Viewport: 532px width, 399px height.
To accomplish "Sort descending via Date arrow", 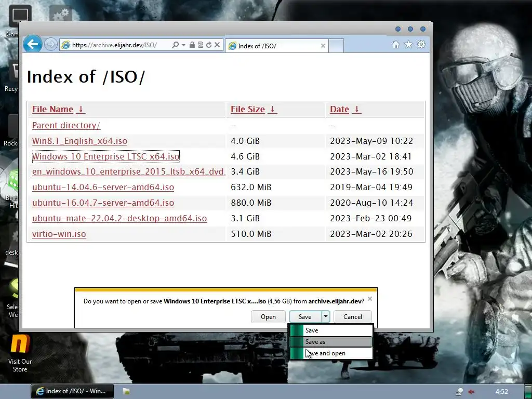I will pyautogui.click(x=356, y=109).
